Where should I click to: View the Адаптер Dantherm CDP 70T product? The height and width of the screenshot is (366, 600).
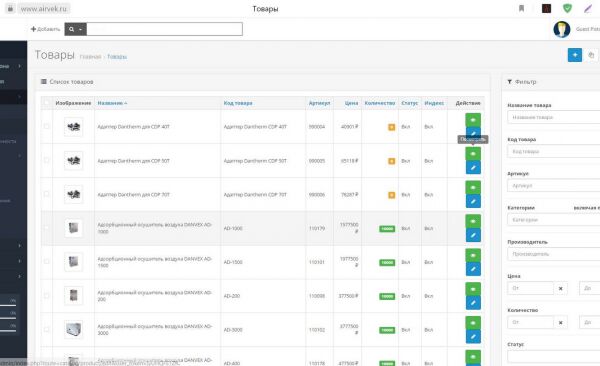point(473,187)
